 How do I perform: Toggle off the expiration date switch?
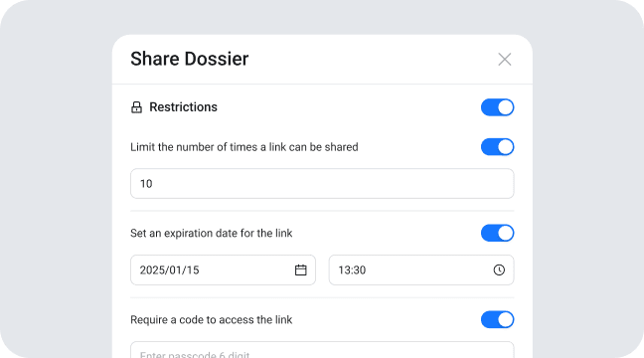pos(497,233)
